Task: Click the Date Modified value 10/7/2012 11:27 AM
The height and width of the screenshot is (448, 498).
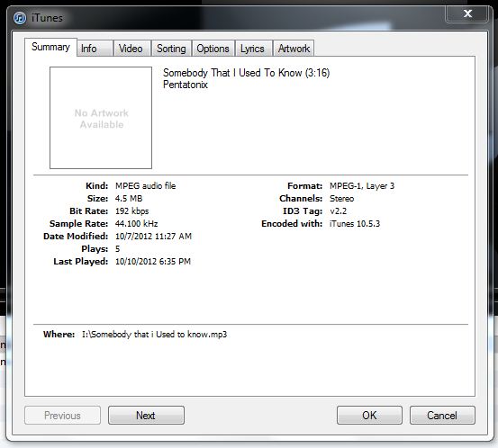Action: pos(153,237)
